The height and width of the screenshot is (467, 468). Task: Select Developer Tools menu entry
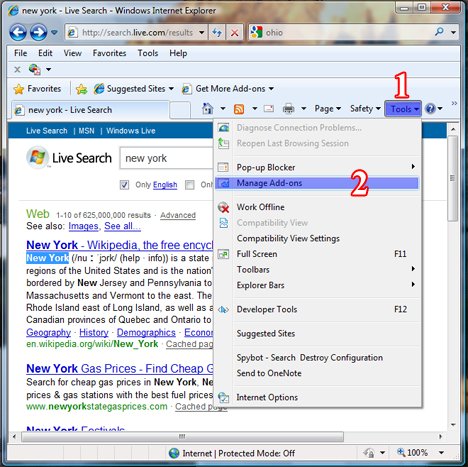pos(317,309)
